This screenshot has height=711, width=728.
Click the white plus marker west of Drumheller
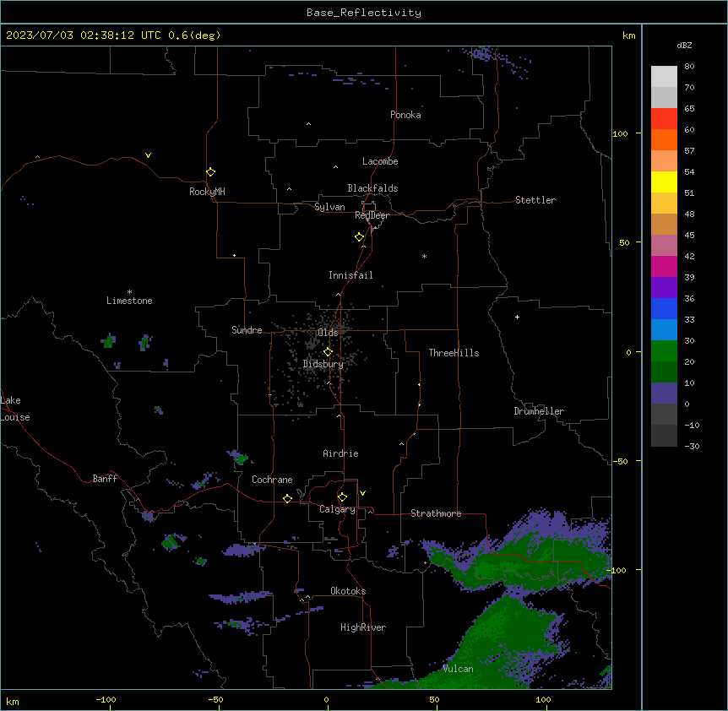517,317
